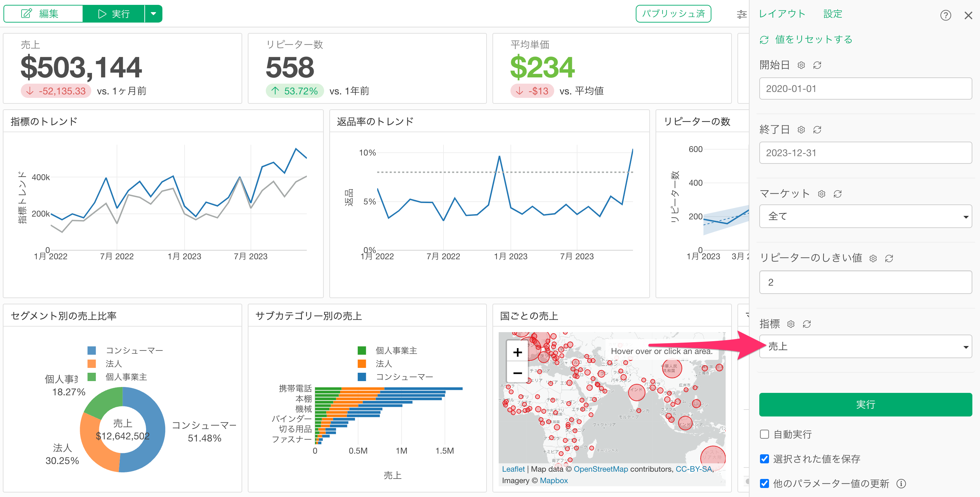
Task: Click the 53.72% change badge
Action: [295, 91]
